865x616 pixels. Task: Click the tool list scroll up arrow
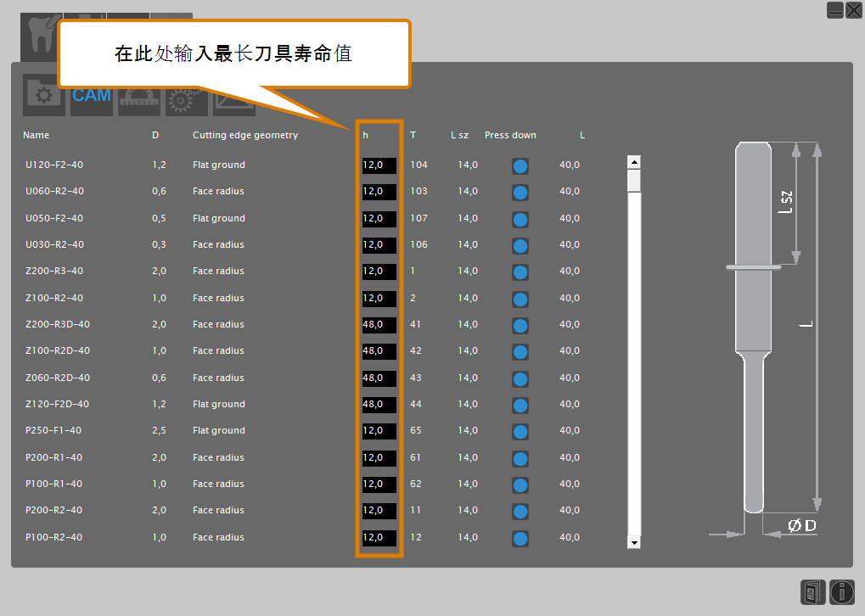point(634,162)
